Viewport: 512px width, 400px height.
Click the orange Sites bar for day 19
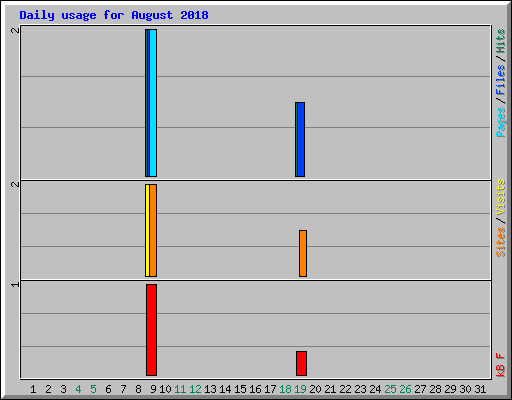303,253
